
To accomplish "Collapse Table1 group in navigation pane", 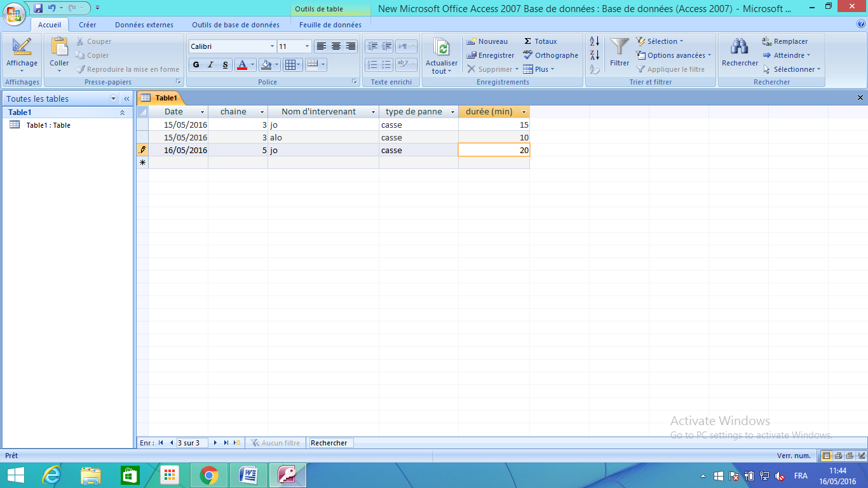I will [x=122, y=112].
